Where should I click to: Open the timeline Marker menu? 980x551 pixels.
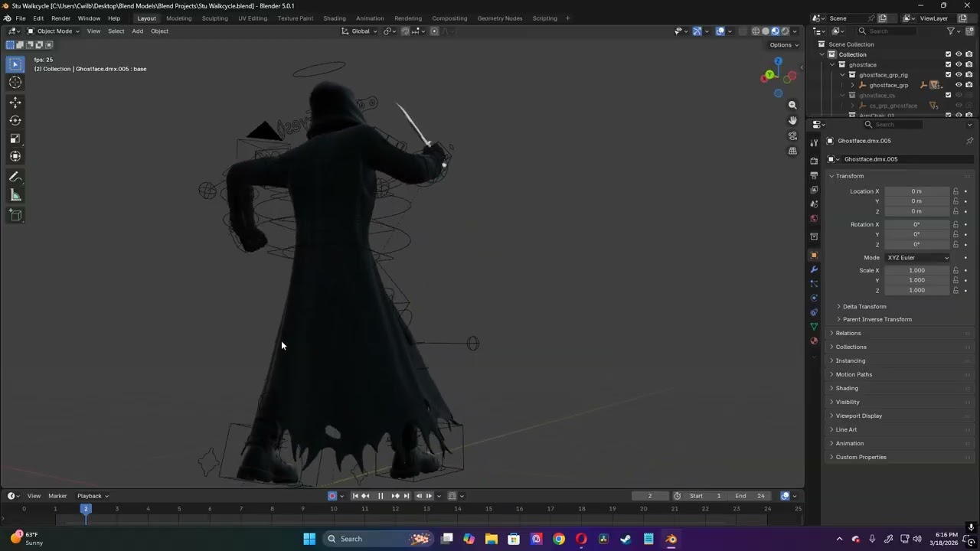click(57, 496)
